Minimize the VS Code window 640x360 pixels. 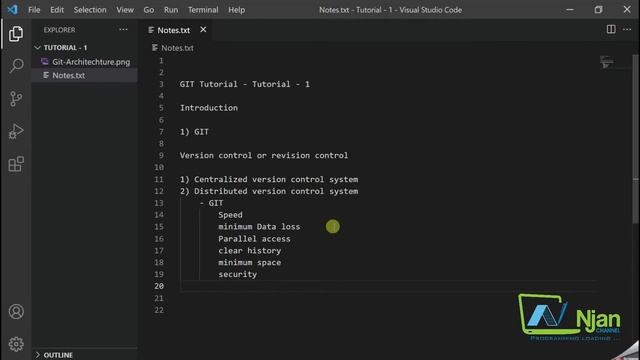point(569,9)
